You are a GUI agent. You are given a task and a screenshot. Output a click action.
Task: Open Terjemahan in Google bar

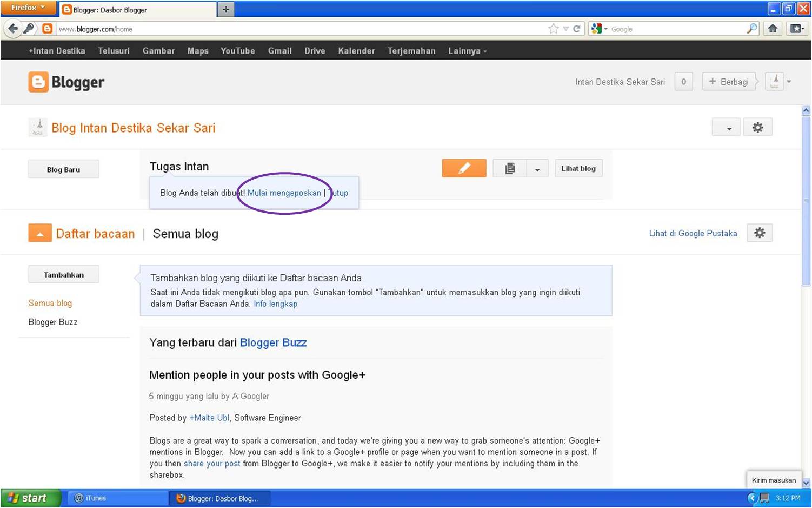point(411,51)
